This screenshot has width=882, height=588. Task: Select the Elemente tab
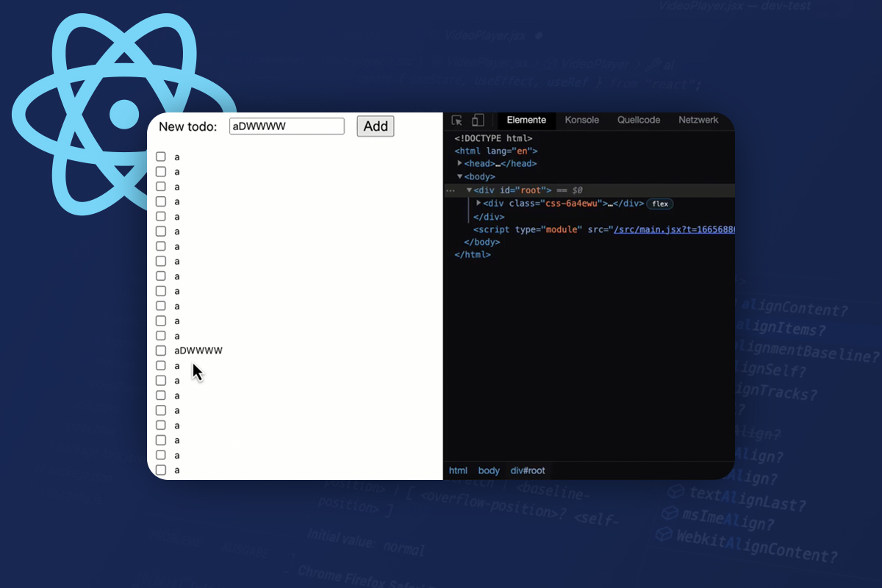[526, 120]
